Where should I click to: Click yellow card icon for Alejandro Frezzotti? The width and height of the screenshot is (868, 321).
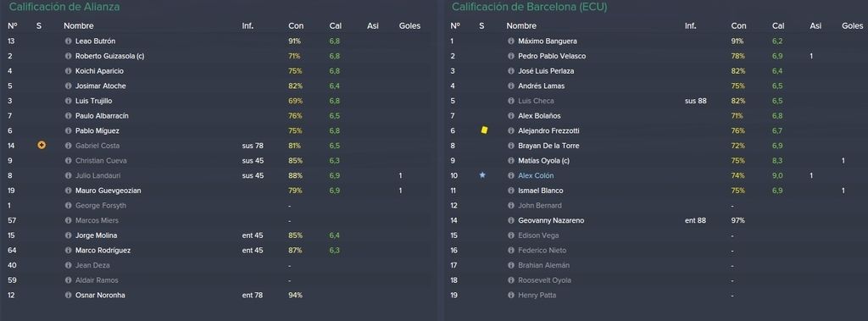point(484,130)
